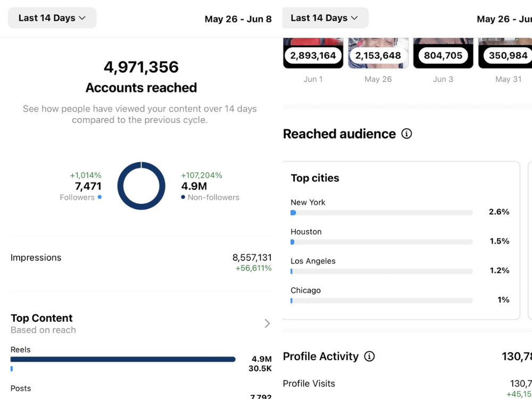
Task: Click the May 26 - Jun 8 date range
Action: coord(238,19)
